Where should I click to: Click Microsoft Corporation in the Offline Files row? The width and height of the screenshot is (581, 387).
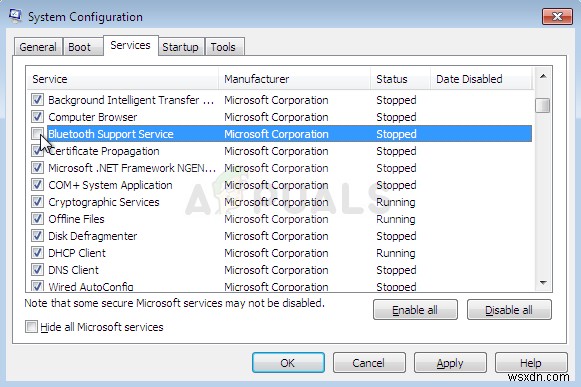276,219
